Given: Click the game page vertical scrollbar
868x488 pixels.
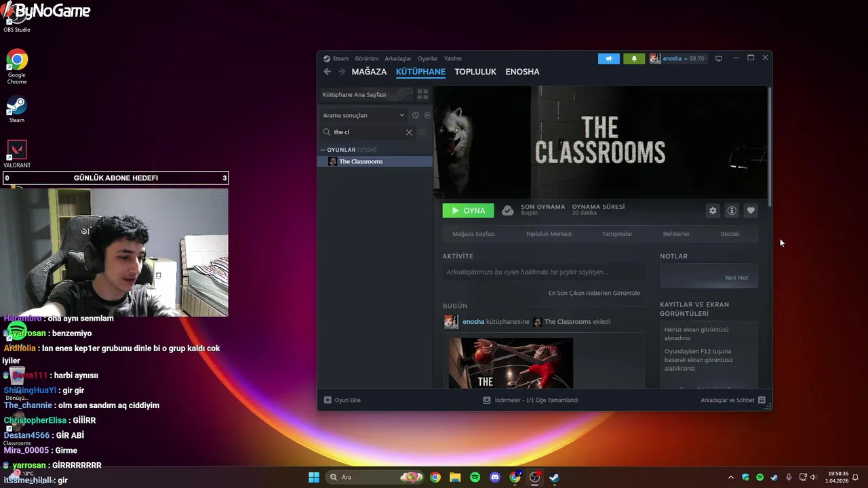Looking at the screenshot, I should [769, 146].
